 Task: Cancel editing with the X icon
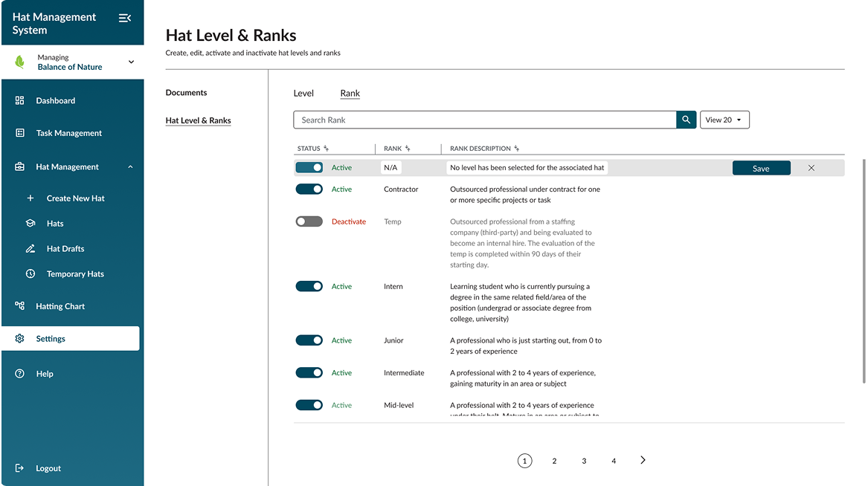(811, 168)
